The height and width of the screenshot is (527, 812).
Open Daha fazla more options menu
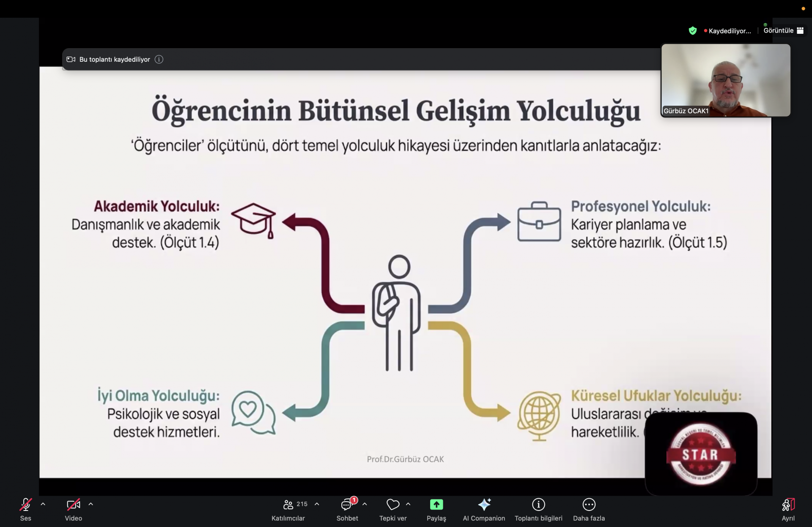coord(589,505)
